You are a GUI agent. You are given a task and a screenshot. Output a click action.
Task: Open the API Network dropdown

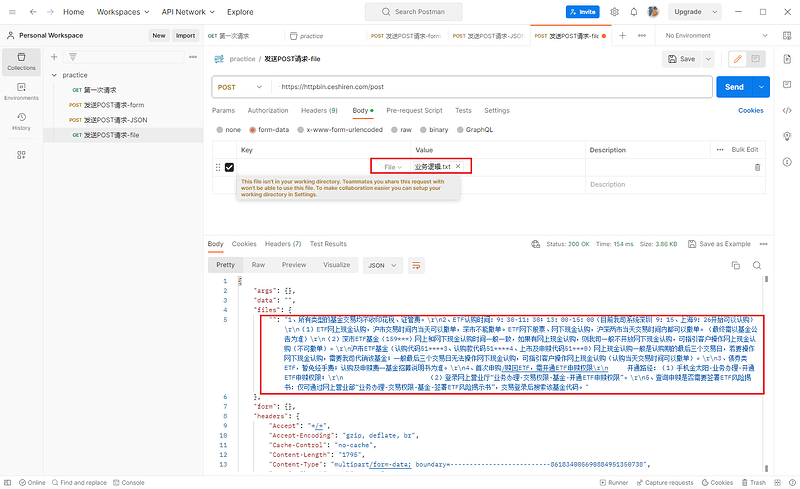click(x=188, y=12)
